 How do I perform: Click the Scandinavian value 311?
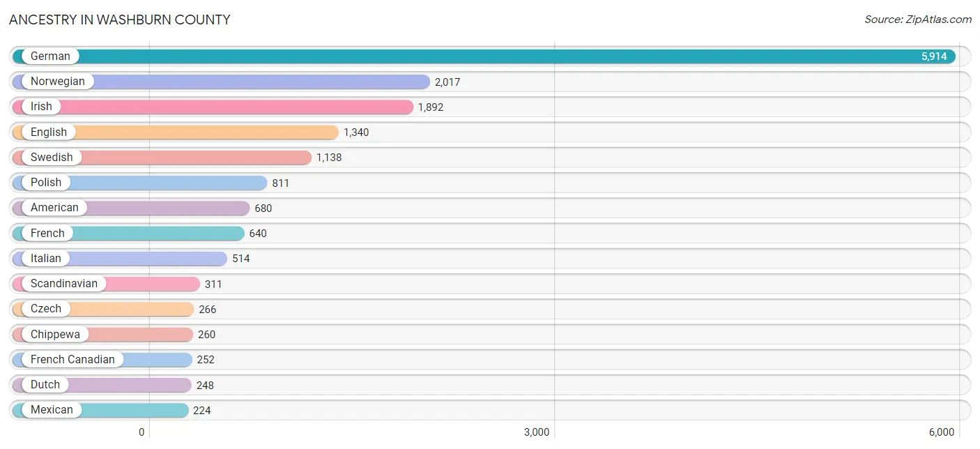pyautogui.click(x=213, y=284)
